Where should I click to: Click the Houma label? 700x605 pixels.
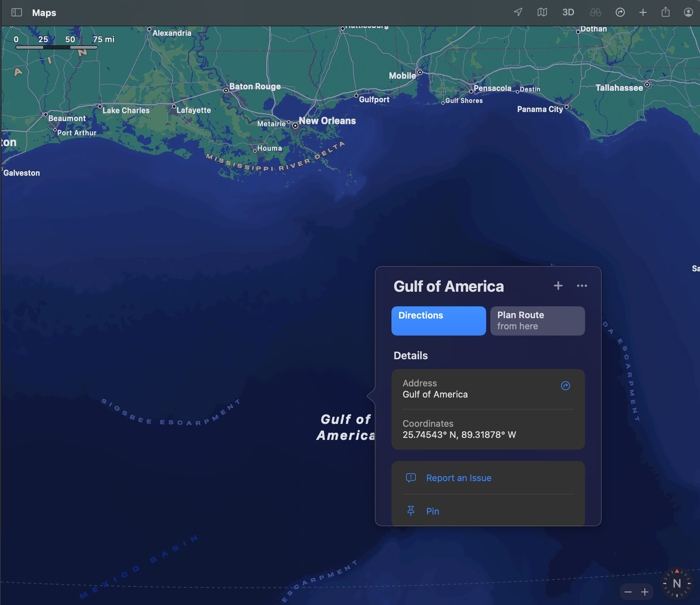click(270, 148)
